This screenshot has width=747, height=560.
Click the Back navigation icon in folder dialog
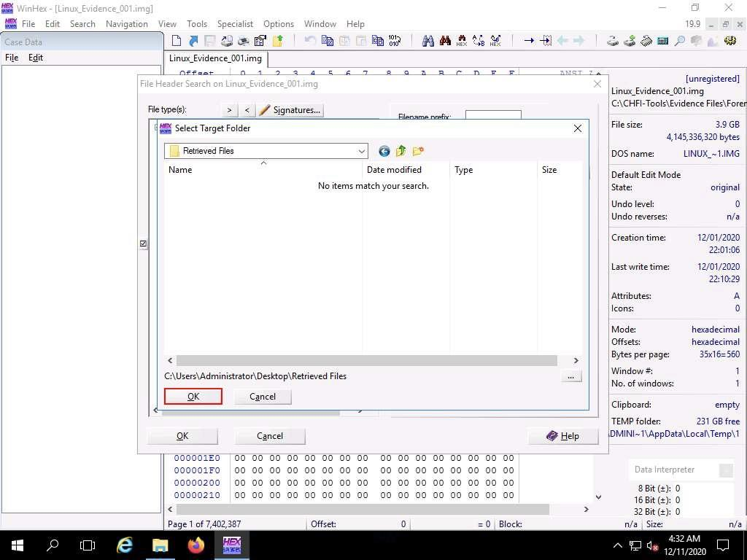coord(384,152)
